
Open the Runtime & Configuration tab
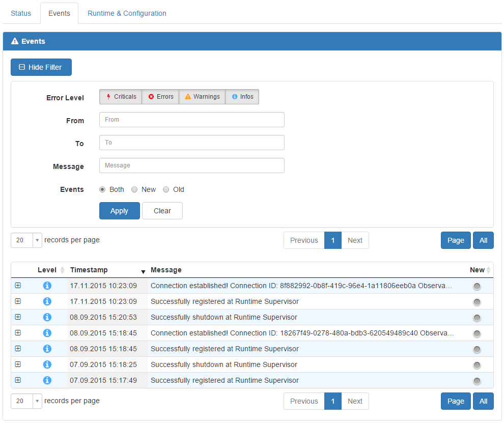point(127,13)
